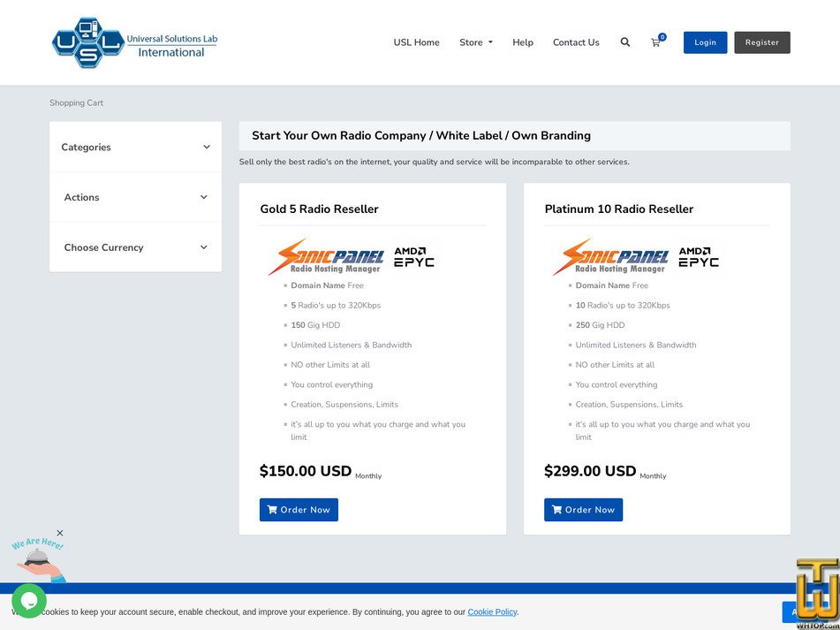
Task: Click the USL International logo
Action: pyautogui.click(x=134, y=42)
